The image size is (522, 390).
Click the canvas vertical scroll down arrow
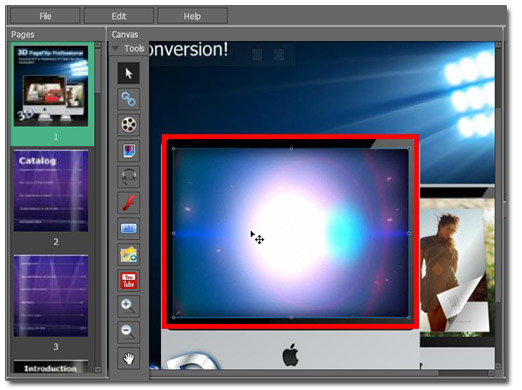[x=498, y=366]
